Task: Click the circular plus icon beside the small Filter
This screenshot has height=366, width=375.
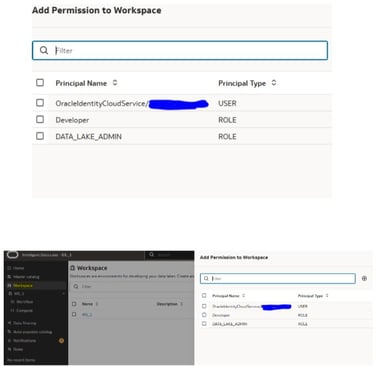Action: coord(364,278)
